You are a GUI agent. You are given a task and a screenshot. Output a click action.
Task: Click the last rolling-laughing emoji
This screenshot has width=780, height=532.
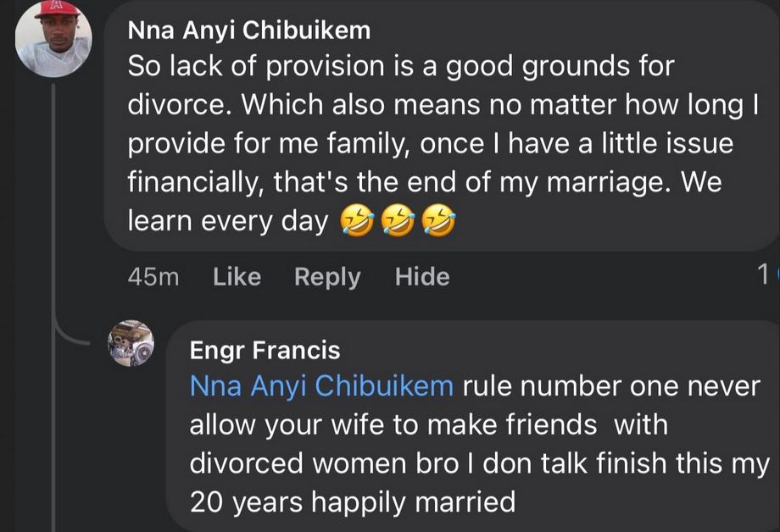point(438,222)
